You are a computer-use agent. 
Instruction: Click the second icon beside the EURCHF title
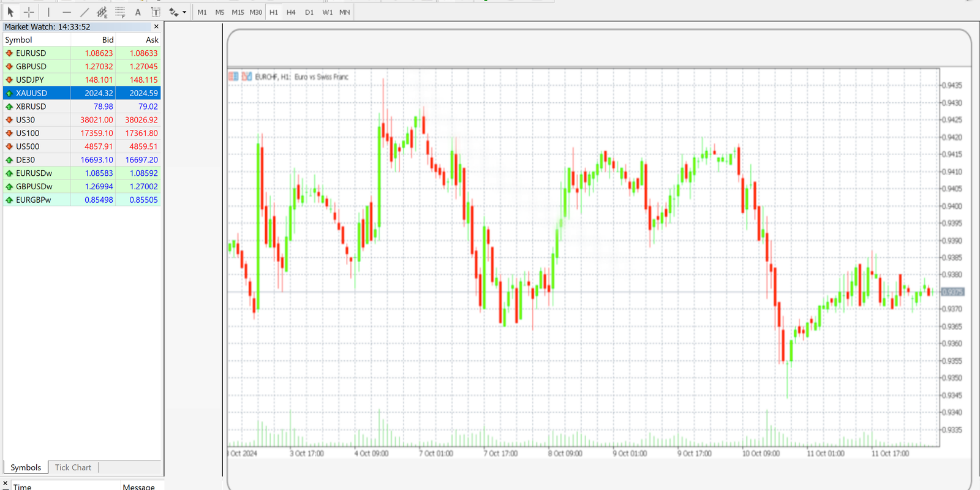coord(247,77)
